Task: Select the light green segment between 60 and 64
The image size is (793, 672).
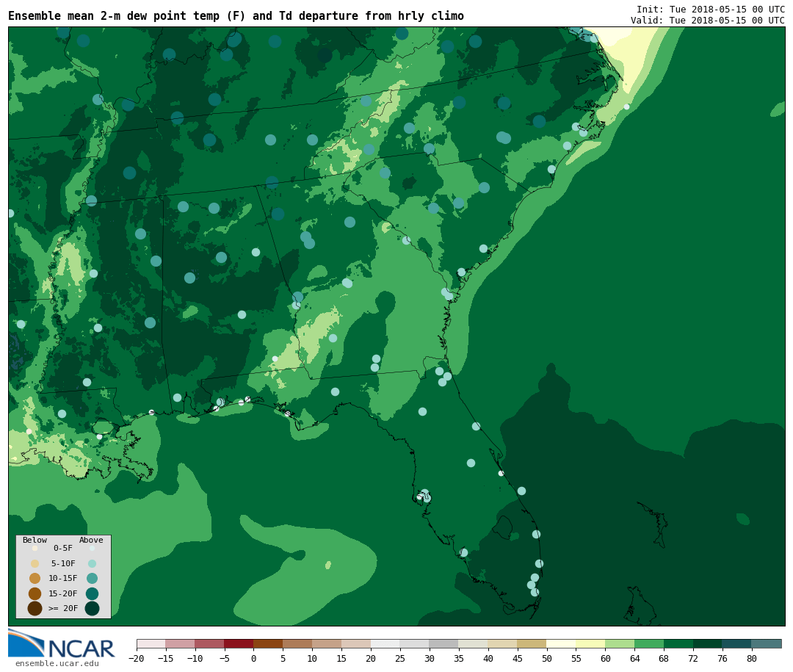Action: click(x=620, y=644)
